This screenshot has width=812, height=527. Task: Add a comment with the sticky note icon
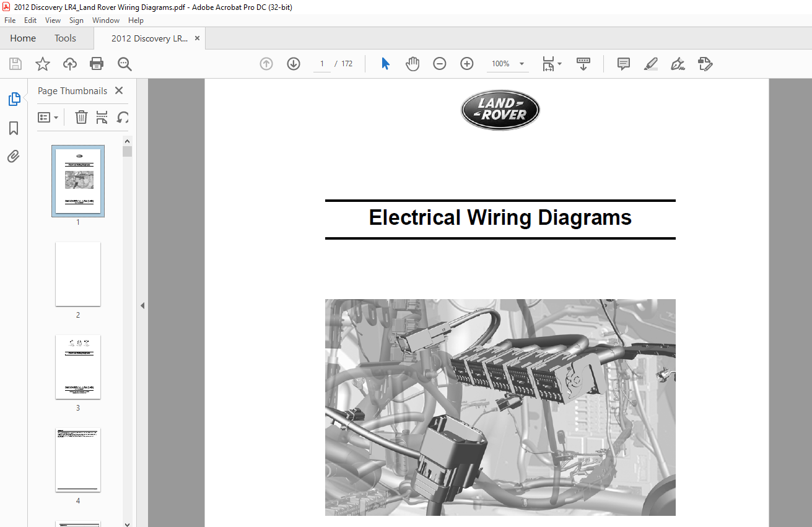(x=624, y=64)
